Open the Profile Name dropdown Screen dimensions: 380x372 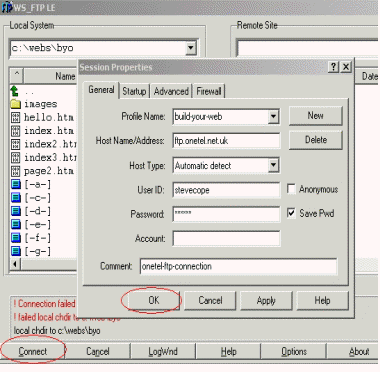pyautogui.click(x=273, y=116)
